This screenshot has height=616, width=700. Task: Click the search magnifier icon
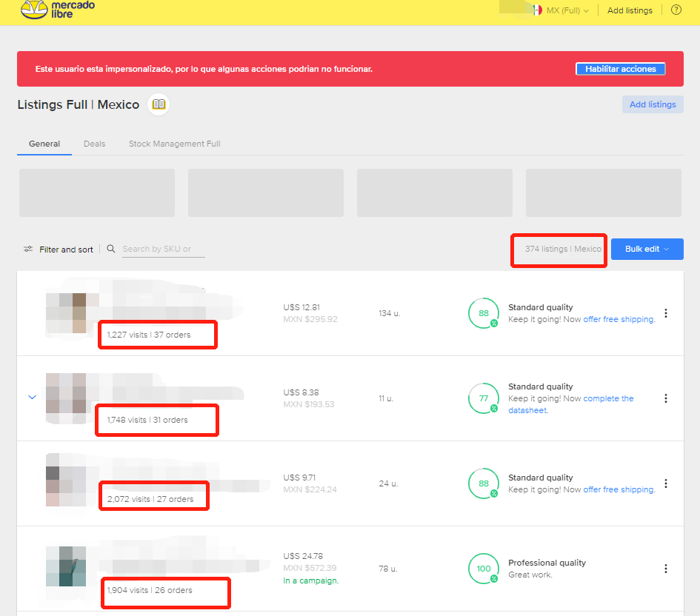(111, 249)
